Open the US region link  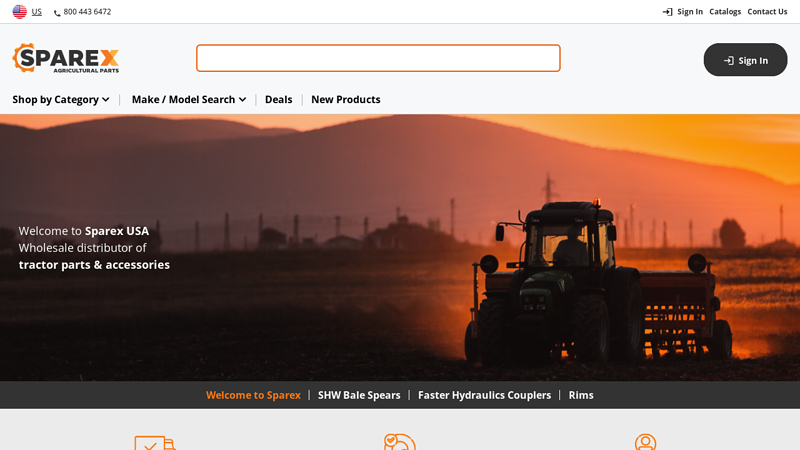coord(37,12)
